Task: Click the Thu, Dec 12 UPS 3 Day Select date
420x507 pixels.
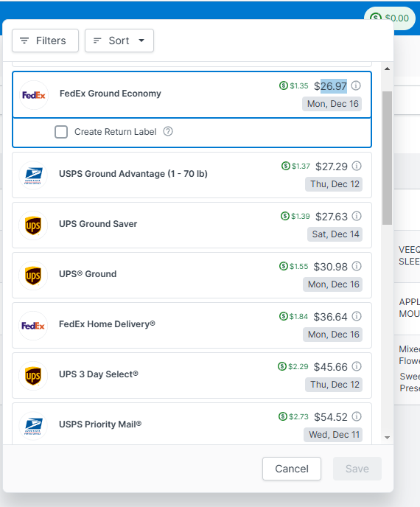Action: [335, 385]
